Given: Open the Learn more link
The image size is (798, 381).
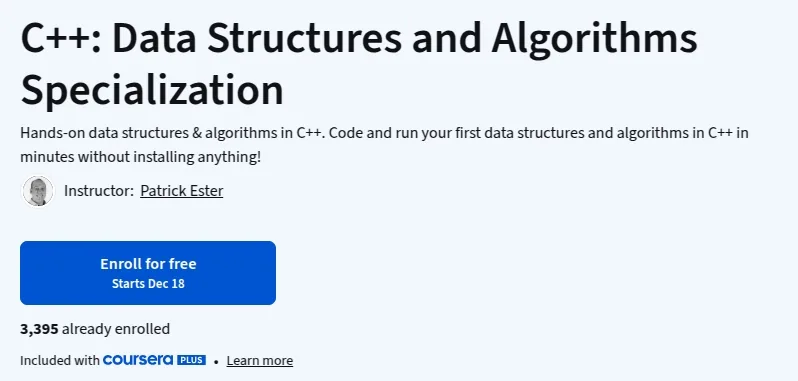Looking at the screenshot, I should [260, 361].
